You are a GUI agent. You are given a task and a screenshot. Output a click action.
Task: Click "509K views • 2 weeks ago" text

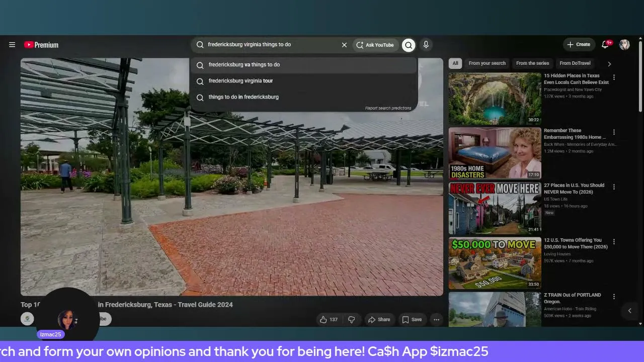pos(568,315)
